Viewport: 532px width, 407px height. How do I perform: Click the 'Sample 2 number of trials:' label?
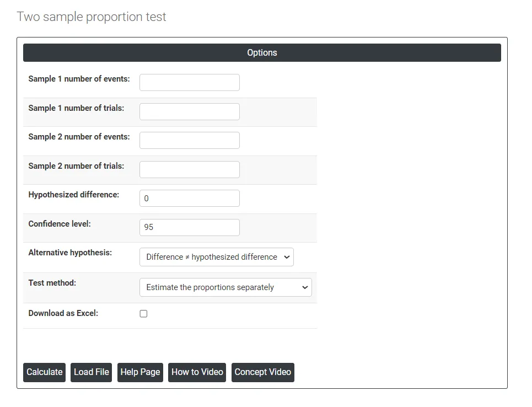pyautogui.click(x=76, y=166)
